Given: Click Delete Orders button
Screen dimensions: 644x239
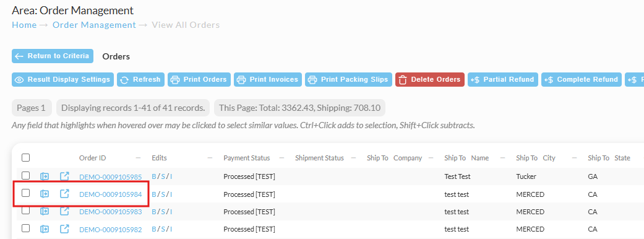Looking at the screenshot, I should click(x=430, y=79).
